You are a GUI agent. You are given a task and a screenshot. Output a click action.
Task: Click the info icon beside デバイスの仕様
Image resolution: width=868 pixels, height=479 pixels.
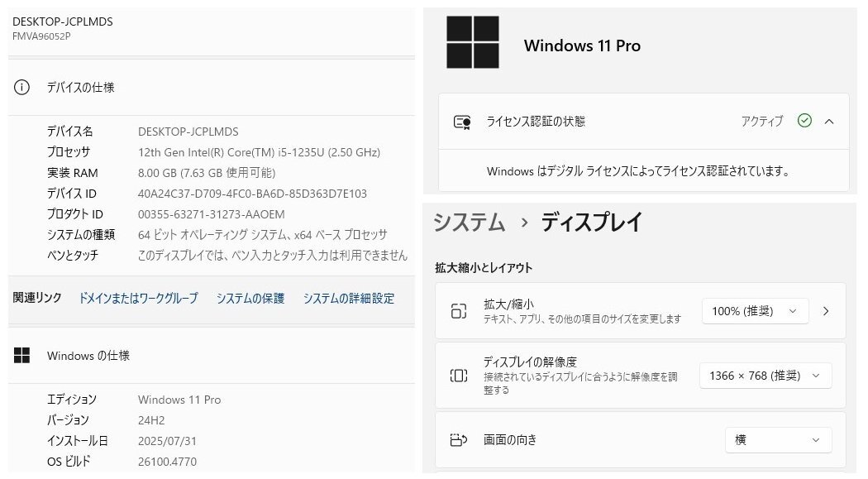click(21, 88)
